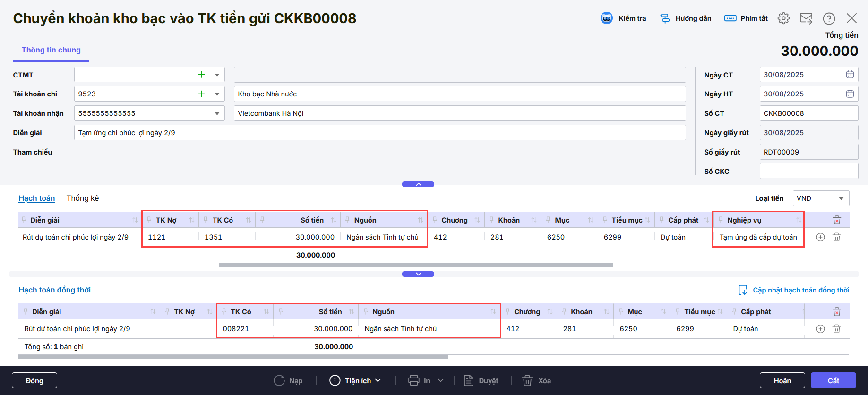The height and width of the screenshot is (395, 868).
Task: Open the Tài khoản nhận dropdown arrow
Action: coord(217,113)
